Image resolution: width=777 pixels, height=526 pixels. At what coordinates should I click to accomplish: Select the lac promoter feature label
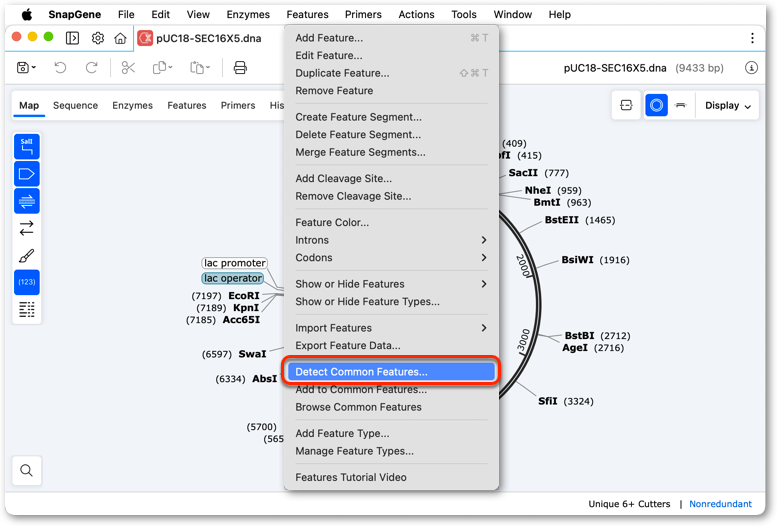[x=234, y=263]
